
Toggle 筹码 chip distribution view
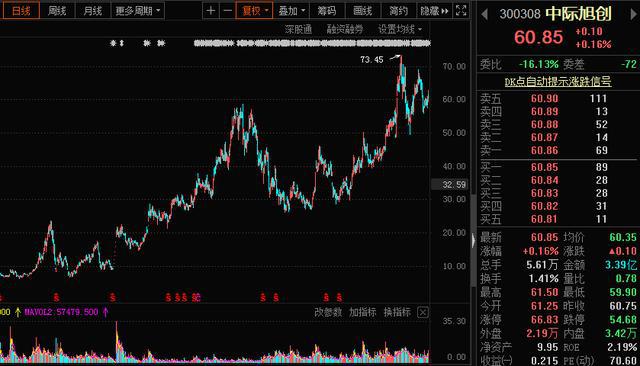(x=327, y=11)
